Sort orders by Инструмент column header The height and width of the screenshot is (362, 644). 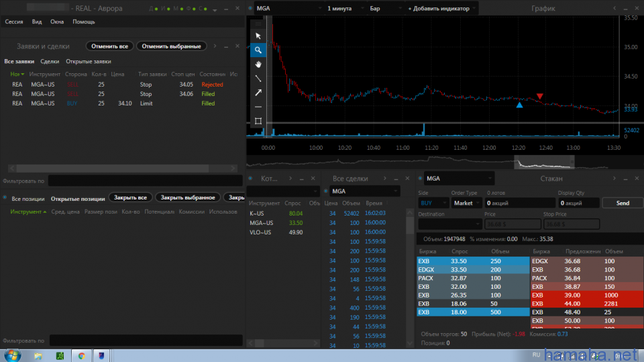tap(44, 74)
